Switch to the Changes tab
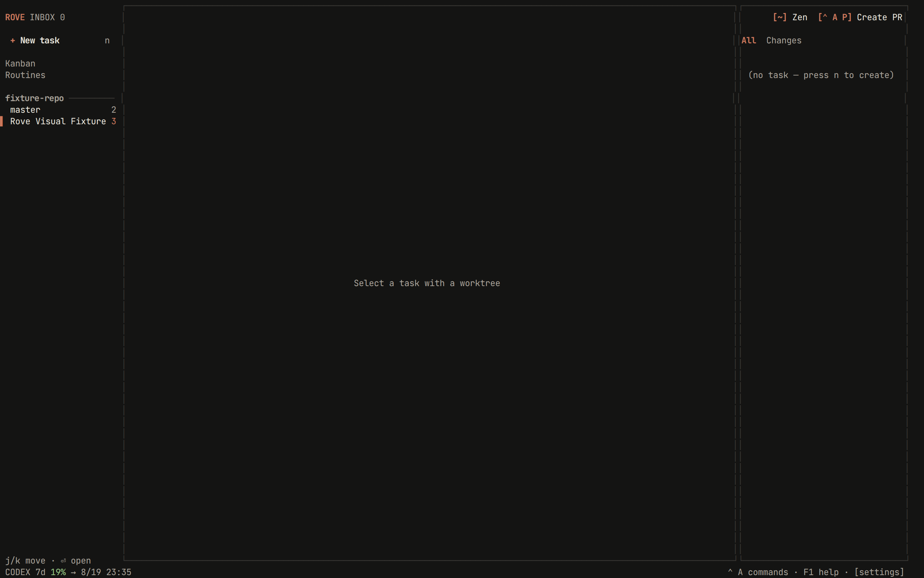 coord(784,40)
